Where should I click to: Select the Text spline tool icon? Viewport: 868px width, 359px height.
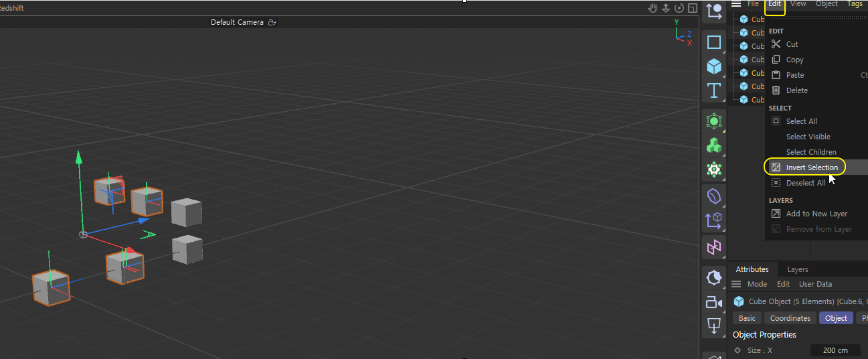tap(714, 90)
